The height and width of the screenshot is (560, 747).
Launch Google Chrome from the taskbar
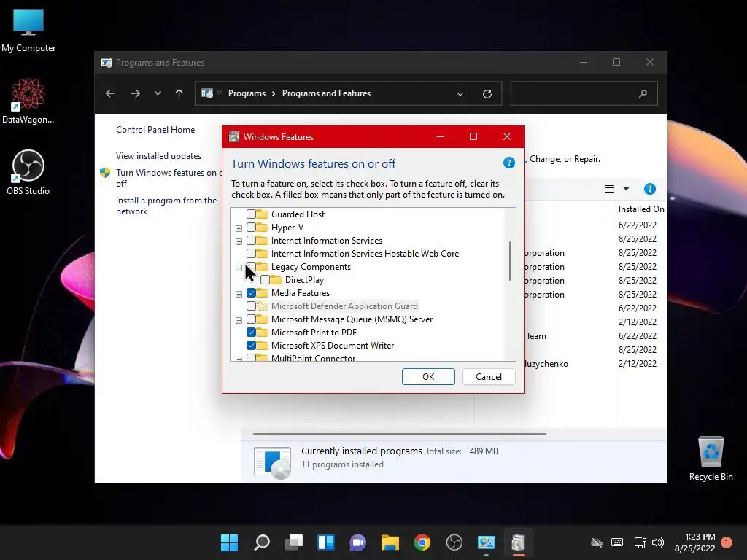tap(422, 542)
